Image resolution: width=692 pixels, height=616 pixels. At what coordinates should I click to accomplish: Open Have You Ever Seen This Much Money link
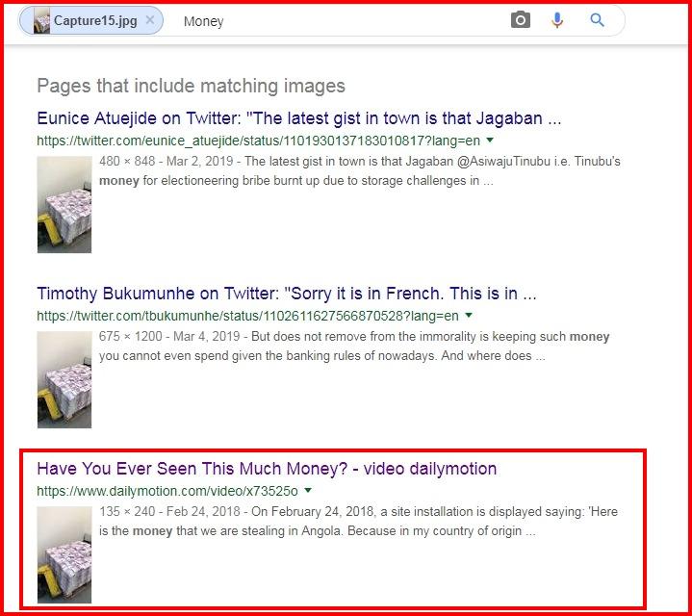(x=267, y=469)
